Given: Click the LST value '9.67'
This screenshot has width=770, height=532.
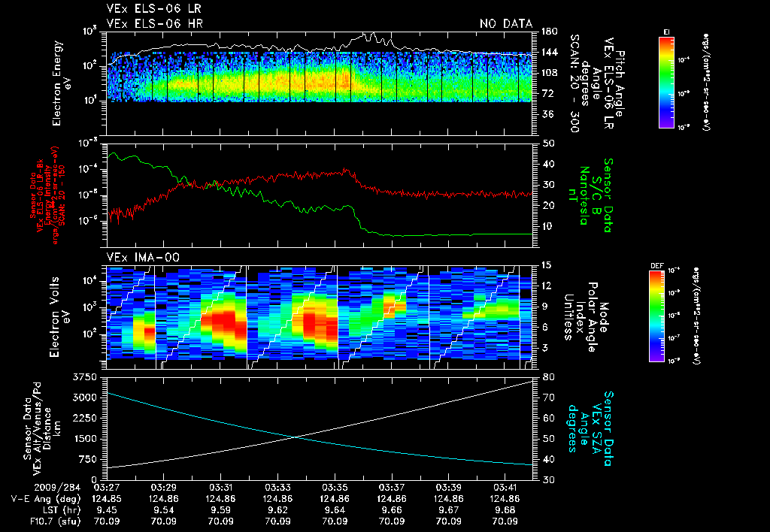Looking at the screenshot, I should pos(448,510).
